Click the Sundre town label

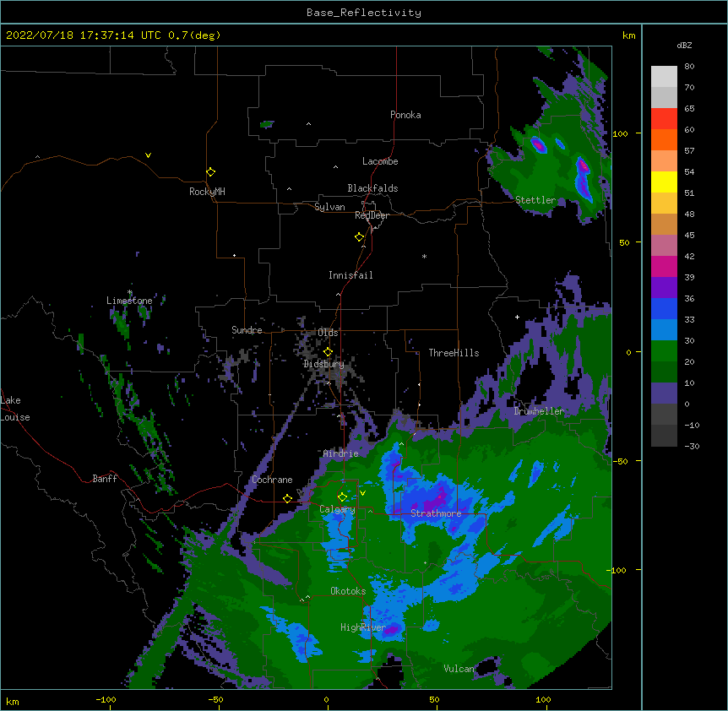[x=247, y=330]
